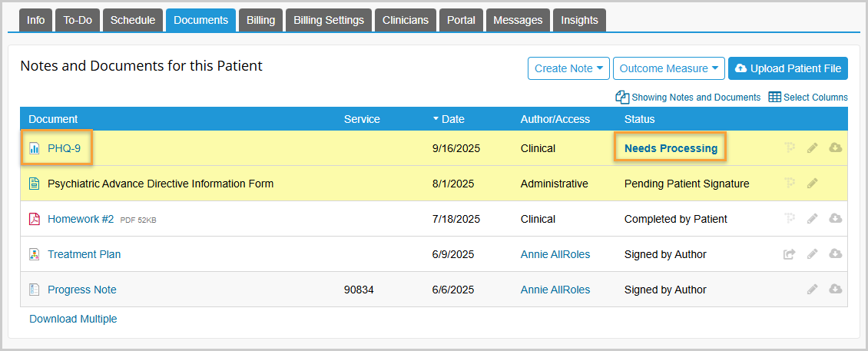Click the share icon for Treatment Plan

coord(789,254)
